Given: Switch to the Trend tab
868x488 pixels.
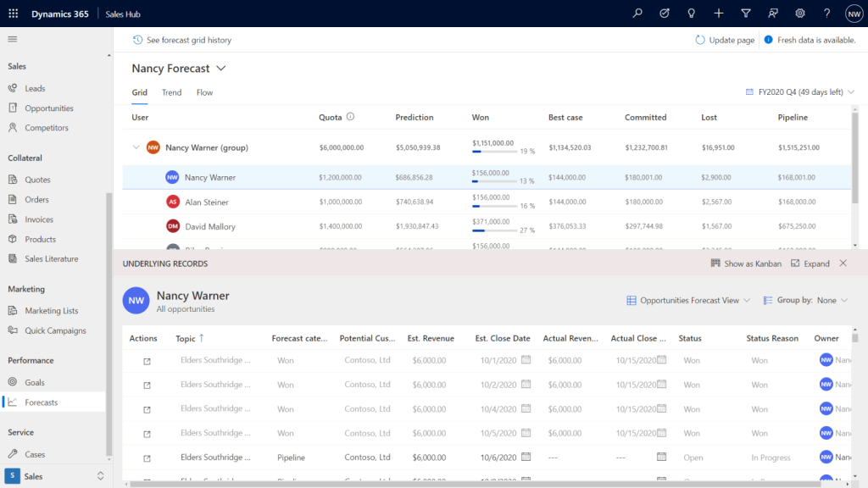Looking at the screenshot, I should (171, 92).
